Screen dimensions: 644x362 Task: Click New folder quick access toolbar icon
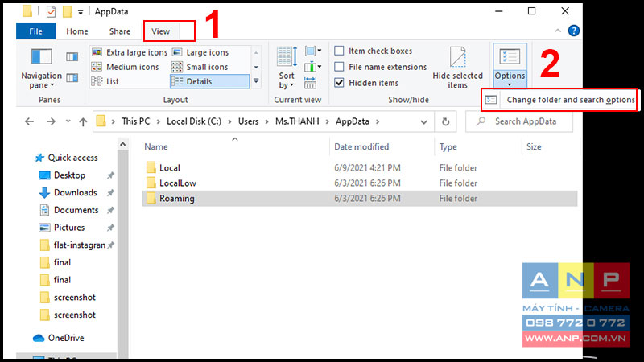(x=68, y=11)
